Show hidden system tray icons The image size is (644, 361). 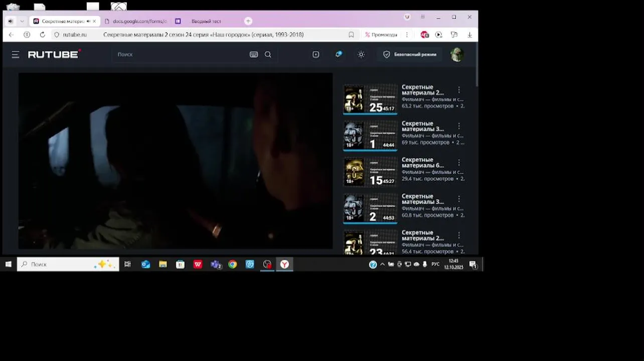click(x=383, y=264)
